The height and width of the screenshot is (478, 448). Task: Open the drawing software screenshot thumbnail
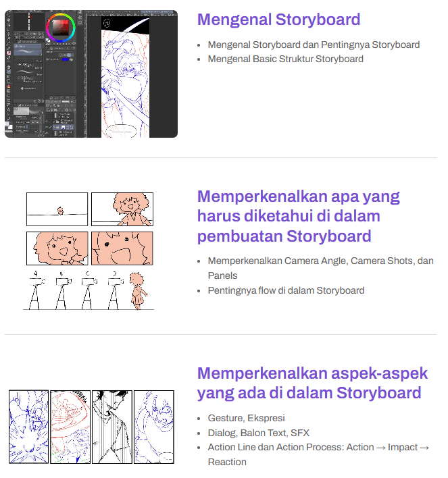pyautogui.click(x=91, y=74)
